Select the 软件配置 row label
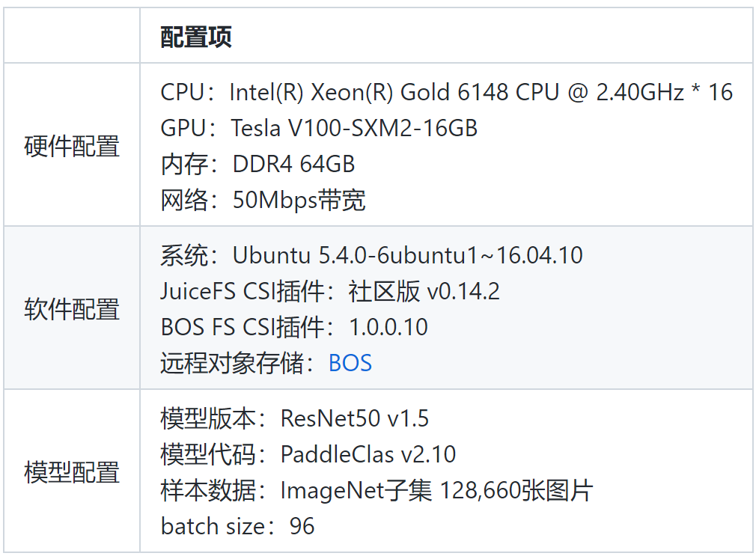 pos(72,309)
